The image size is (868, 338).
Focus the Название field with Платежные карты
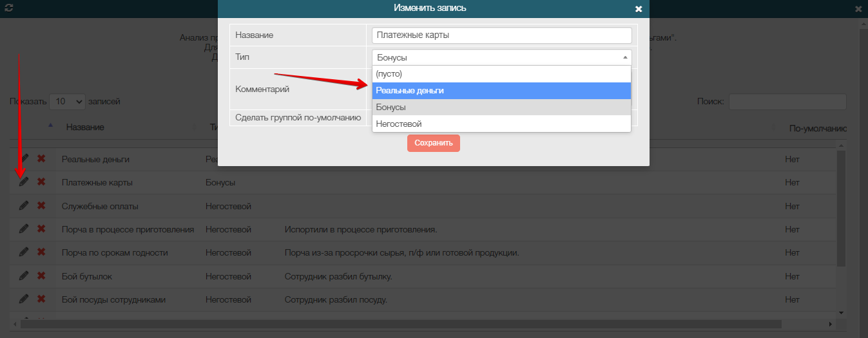(x=502, y=35)
